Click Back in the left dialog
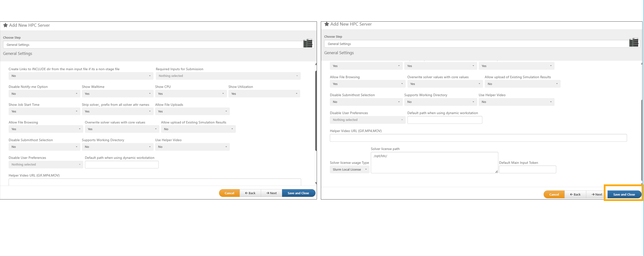644x256 pixels. (250, 193)
